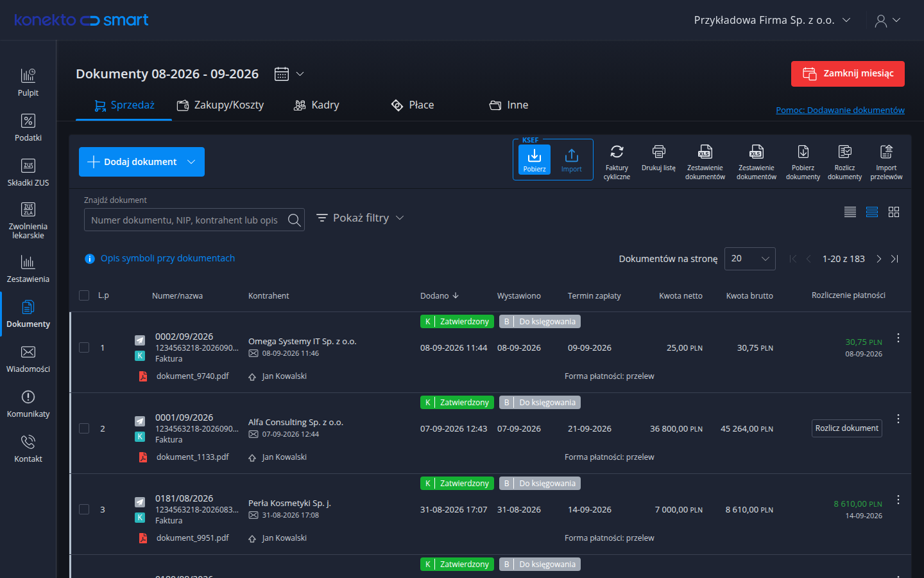This screenshot has width=924, height=578.
Task: Open Kontakt in the sidebar
Action: [28, 449]
